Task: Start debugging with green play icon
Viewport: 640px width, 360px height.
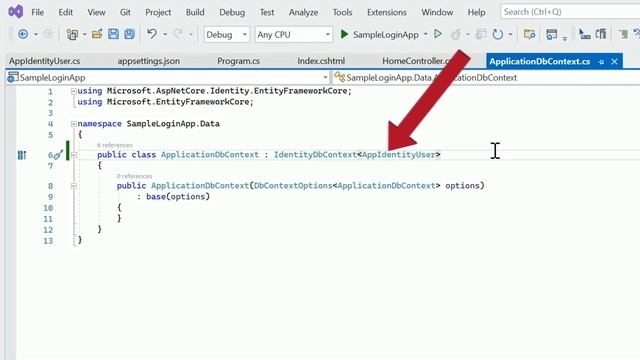Action: point(344,34)
